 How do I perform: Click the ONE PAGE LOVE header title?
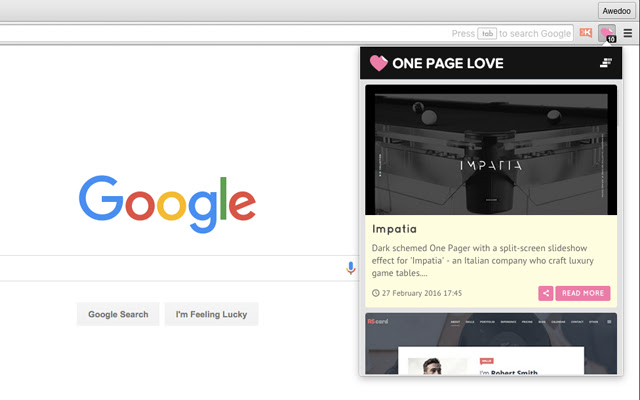click(448, 63)
